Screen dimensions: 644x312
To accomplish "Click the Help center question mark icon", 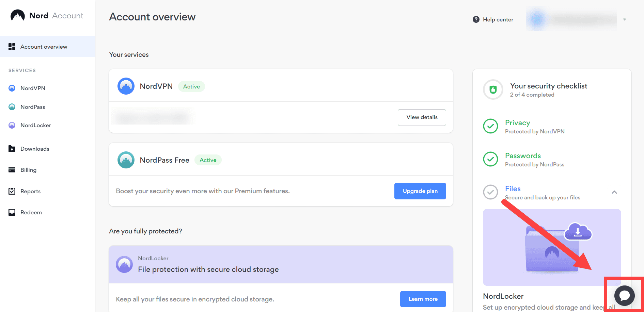I will click(x=476, y=19).
